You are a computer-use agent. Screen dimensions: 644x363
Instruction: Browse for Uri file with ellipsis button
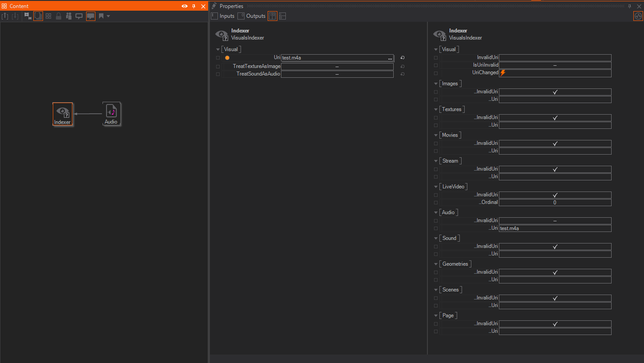(390, 58)
